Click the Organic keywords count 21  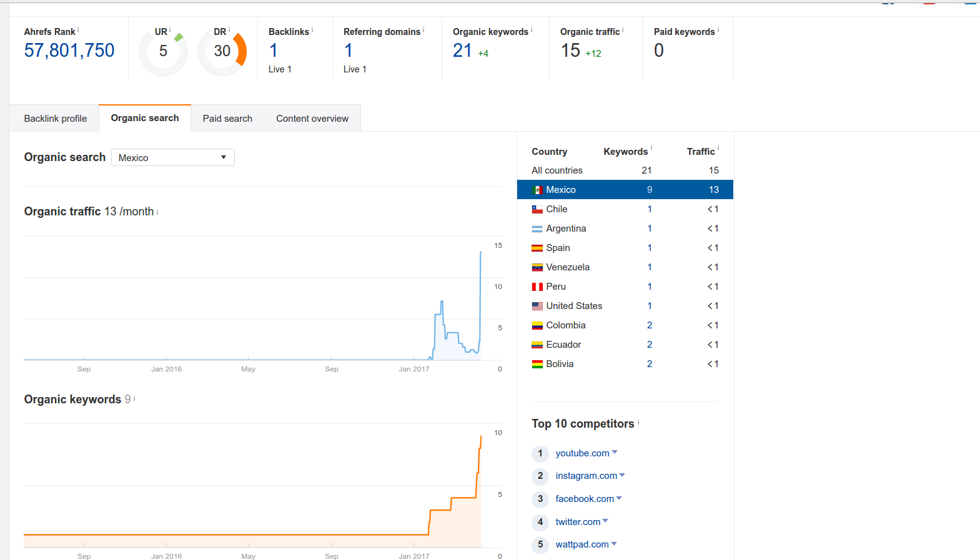tap(462, 51)
